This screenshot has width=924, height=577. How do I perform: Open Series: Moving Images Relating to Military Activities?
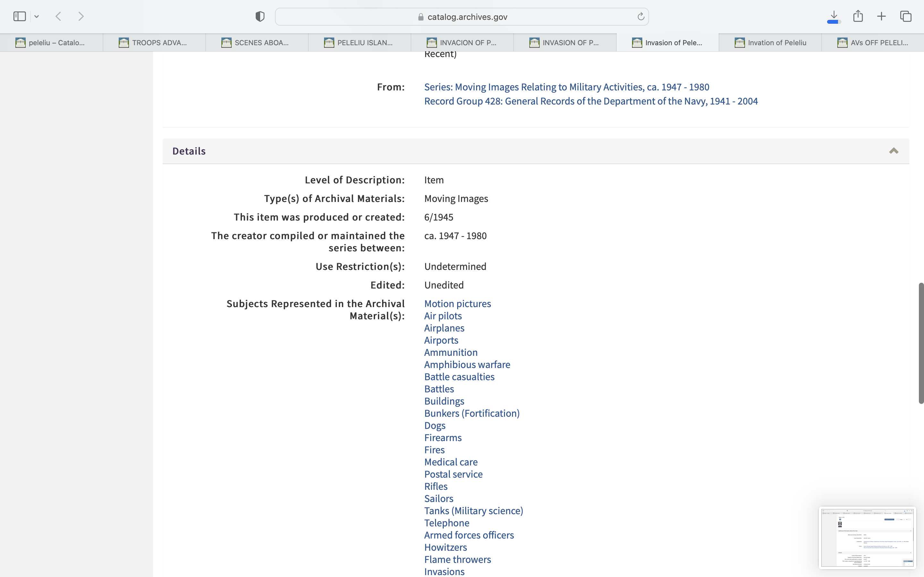pyautogui.click(x=567, y=87)
